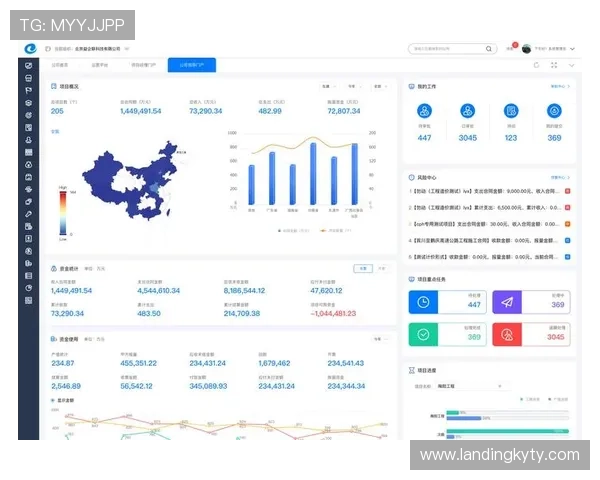Image resolution: width=600 pixels, height=480 pixels.
Task: Toggle the orange-line legend under the bar chart
Action: point(335,230)
